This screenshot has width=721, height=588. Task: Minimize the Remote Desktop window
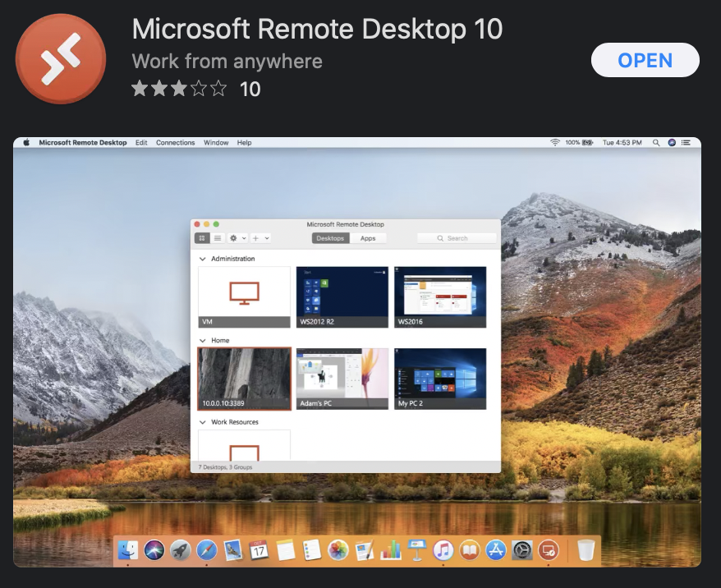click(206, 224)
